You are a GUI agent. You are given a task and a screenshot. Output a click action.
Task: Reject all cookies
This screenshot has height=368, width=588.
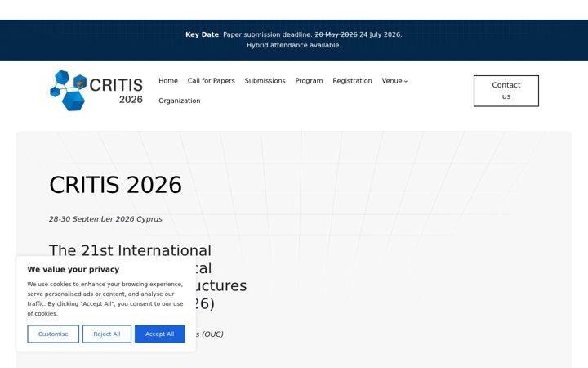point(107,334)
